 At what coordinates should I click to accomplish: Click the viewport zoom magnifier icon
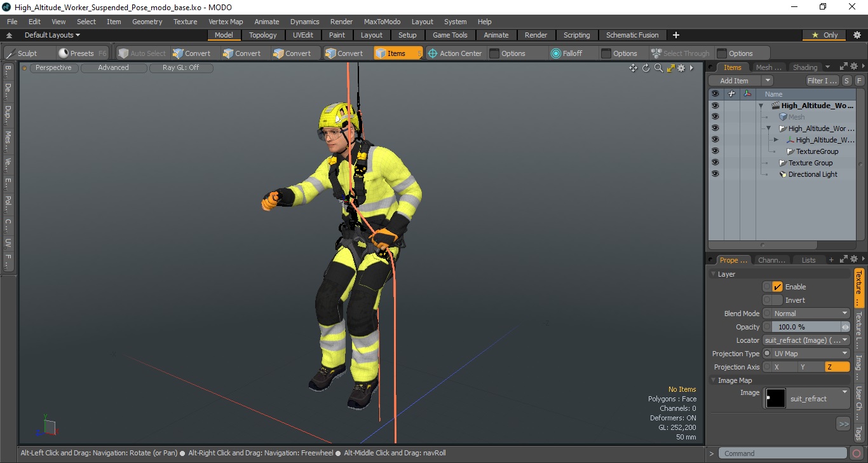point(658,68)
